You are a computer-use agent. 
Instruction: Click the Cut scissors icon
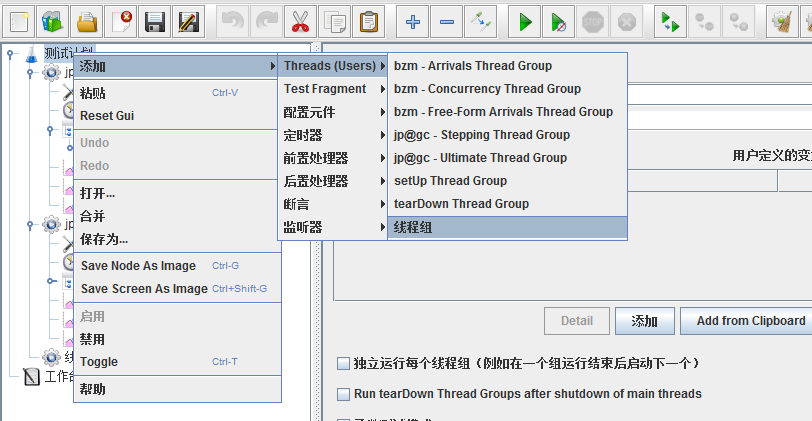click(x=299, y=20)
